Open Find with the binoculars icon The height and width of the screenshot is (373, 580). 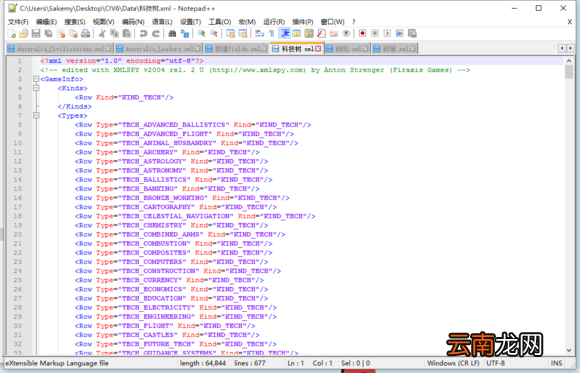tap(172, 34)
